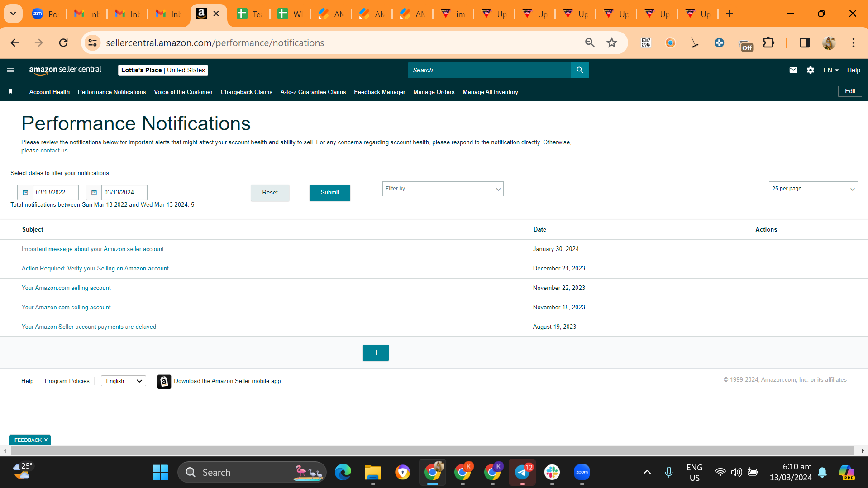Expand the 25 per page dropdown
Viewport: 868px width, 488px height.
[813, 189]
